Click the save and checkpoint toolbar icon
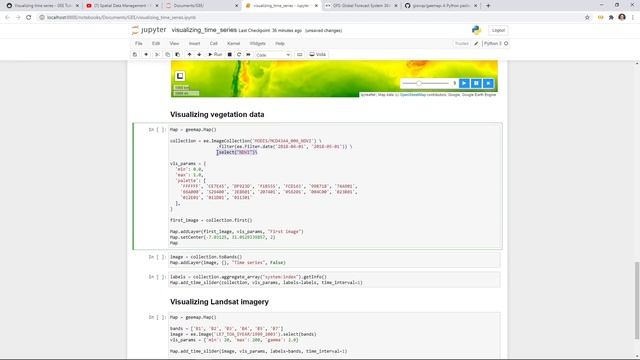The image size is (640, 360). tap(135, 54)
